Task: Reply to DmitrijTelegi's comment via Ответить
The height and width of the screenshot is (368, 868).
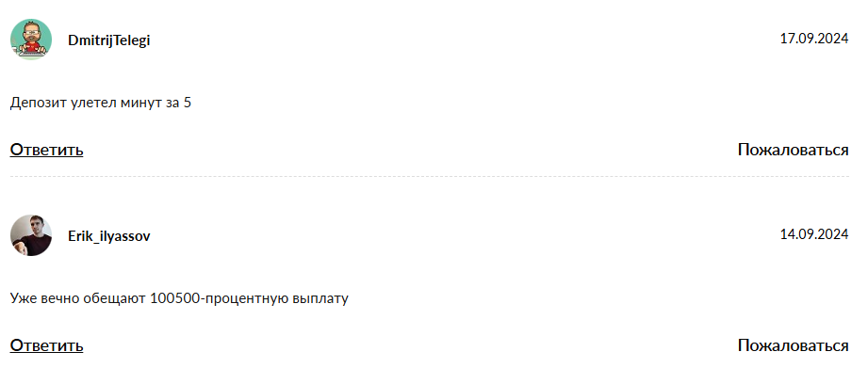Action: (x=46, y=150)
